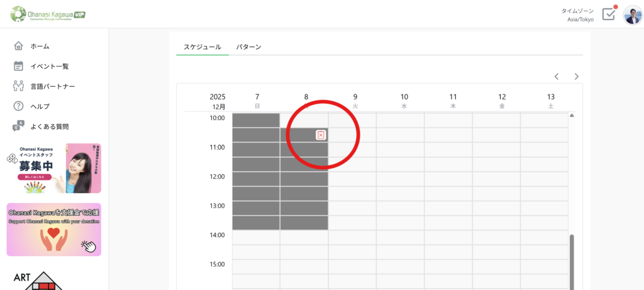Viewport: 644px width, 290px height.
Task: Click the donation support banner
Action: [53, 230]
